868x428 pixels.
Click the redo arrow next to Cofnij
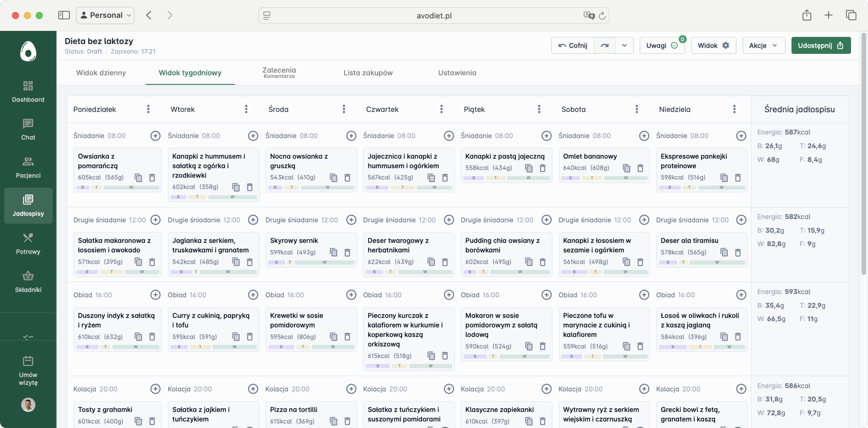pos(605,45)
